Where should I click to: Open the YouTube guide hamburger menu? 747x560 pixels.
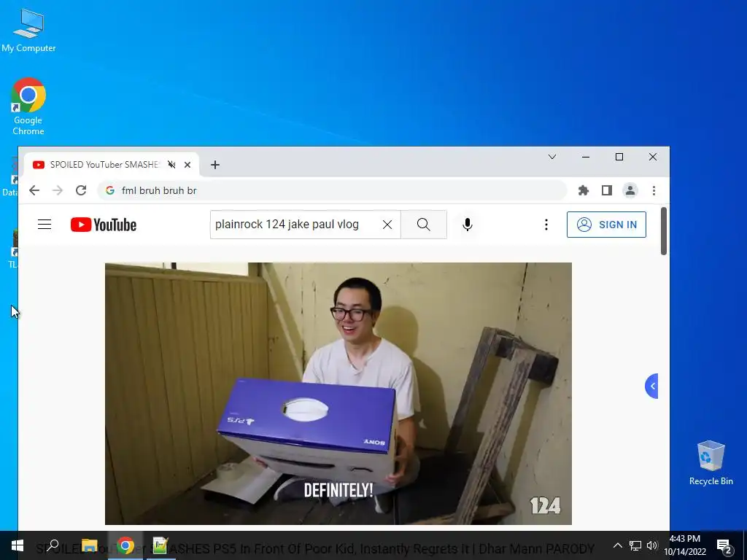point(44,225)
